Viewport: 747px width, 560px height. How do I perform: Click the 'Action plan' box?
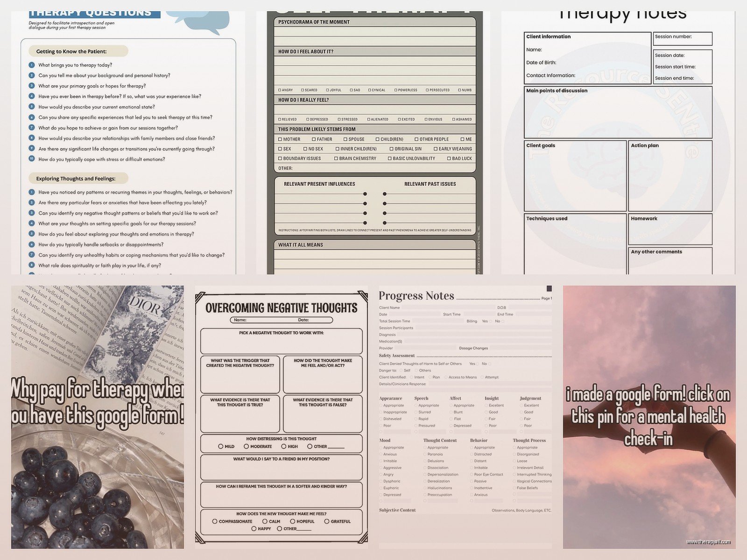[x=670, y=176]
